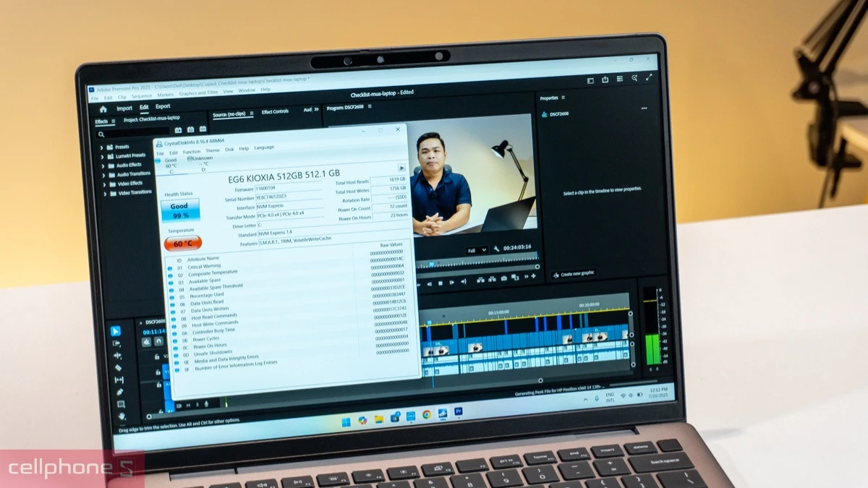Screen dimensions: 868x488
Task: Select the Slip tool
Action: [x=119, y=380]
